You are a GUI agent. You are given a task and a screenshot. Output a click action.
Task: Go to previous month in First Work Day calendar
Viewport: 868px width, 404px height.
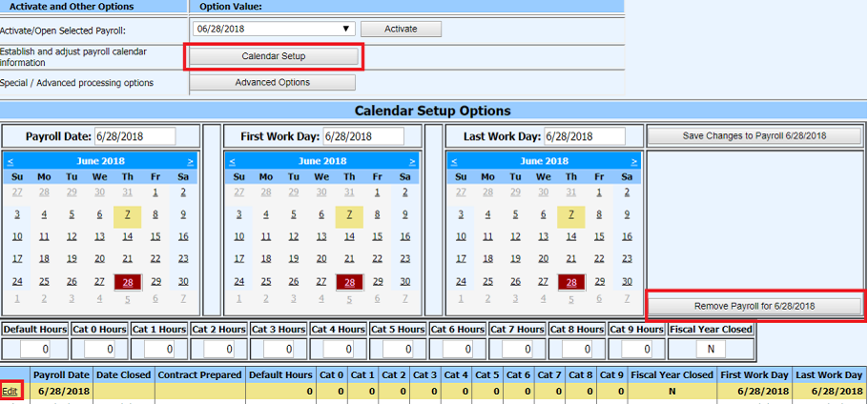pos(232,161)
